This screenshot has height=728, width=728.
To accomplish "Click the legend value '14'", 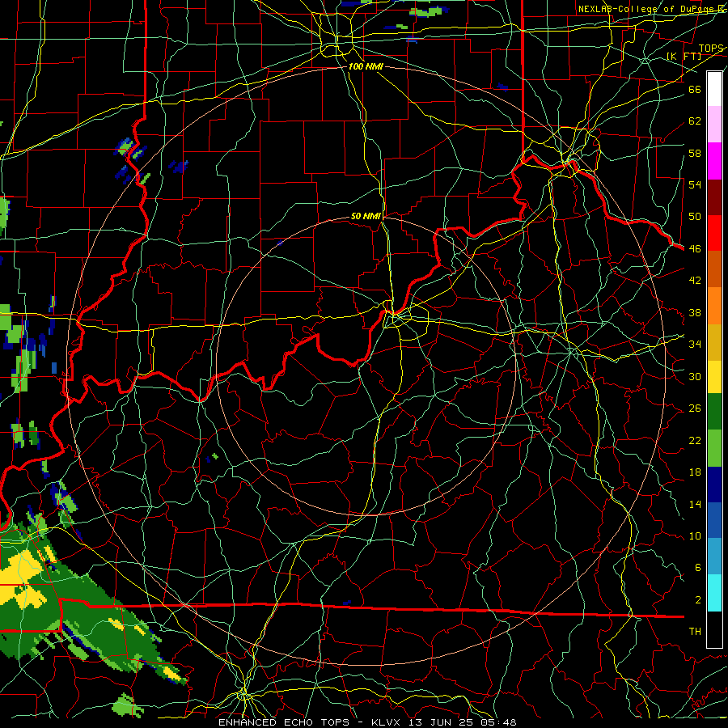I will (695, 504).
